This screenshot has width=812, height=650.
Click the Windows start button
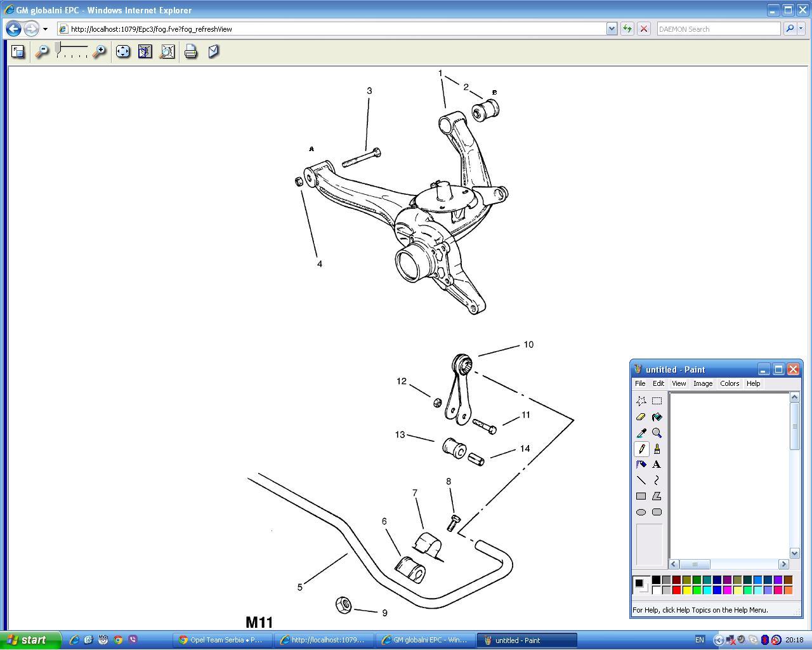[30, 640]
